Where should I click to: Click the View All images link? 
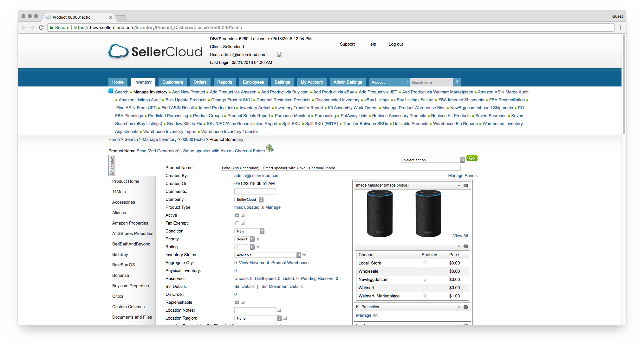(460, 236)
